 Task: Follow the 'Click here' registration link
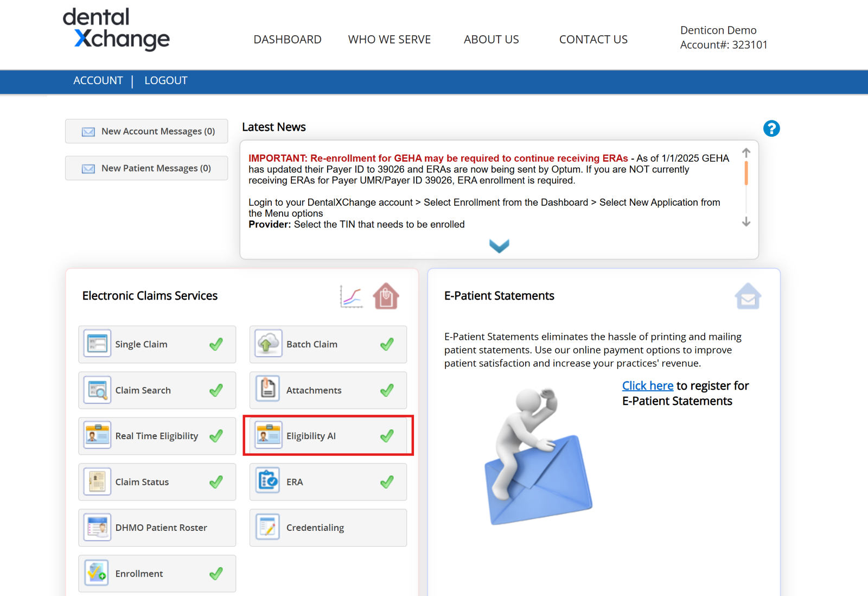point(648,385)
